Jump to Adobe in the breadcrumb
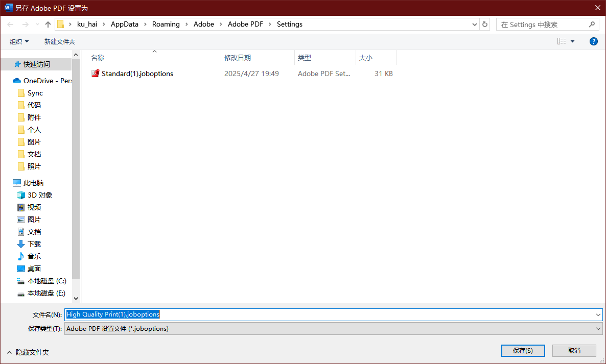 [x=204, y=24]
